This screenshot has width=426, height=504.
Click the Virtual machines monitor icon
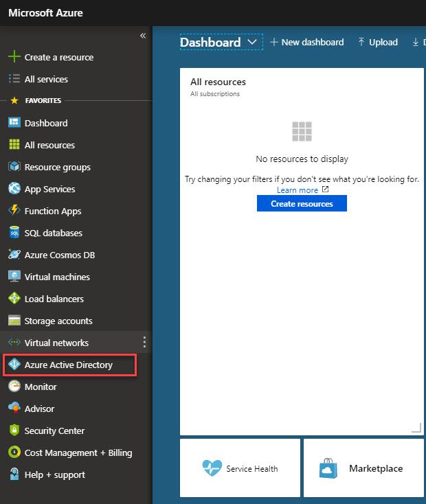pyautogui.click(x=14, y=277)
